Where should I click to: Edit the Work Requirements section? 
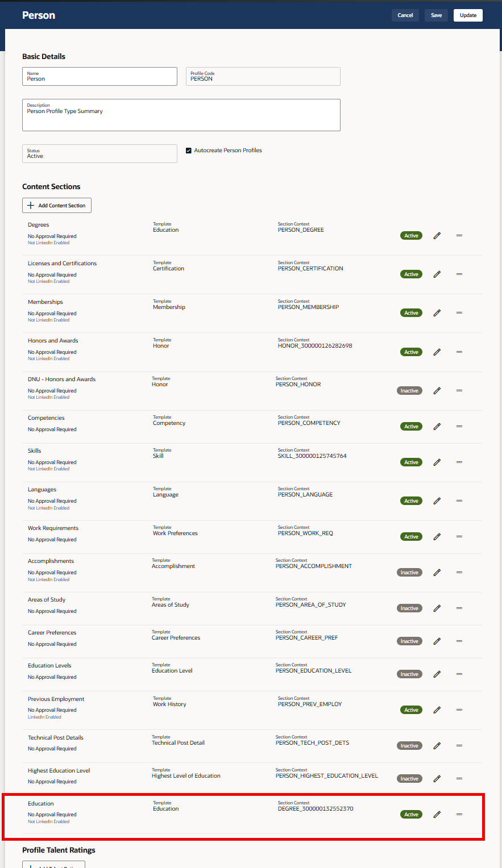coord(437,536)
